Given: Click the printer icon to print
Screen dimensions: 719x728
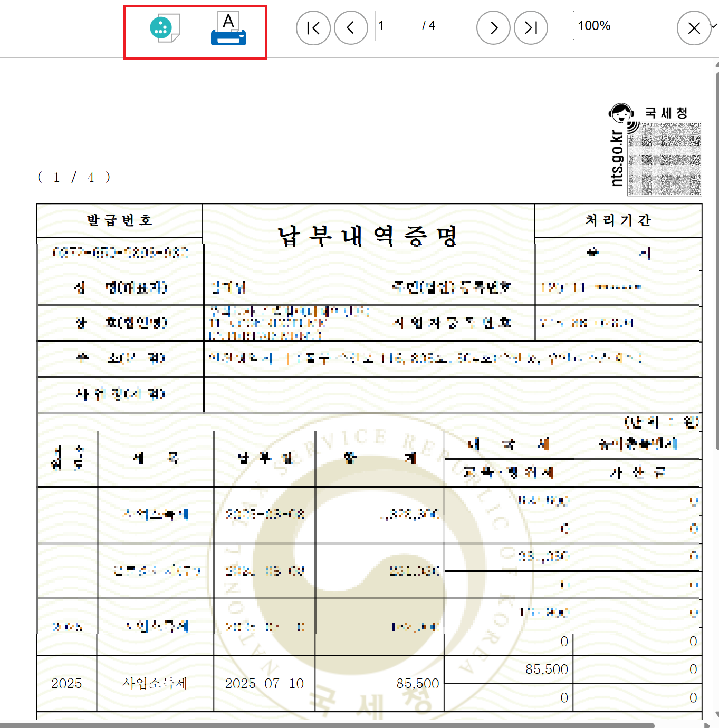Looking at the screenshot, I should click(x=228, y=28).
